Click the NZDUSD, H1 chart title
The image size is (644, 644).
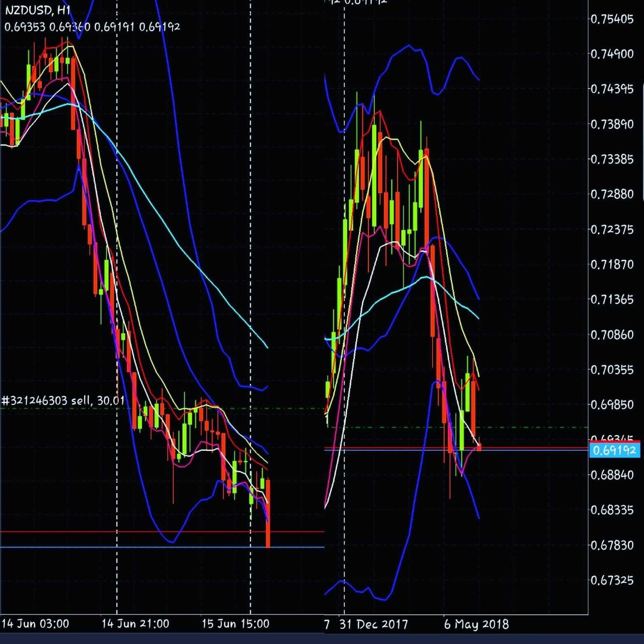click(38, 11)
